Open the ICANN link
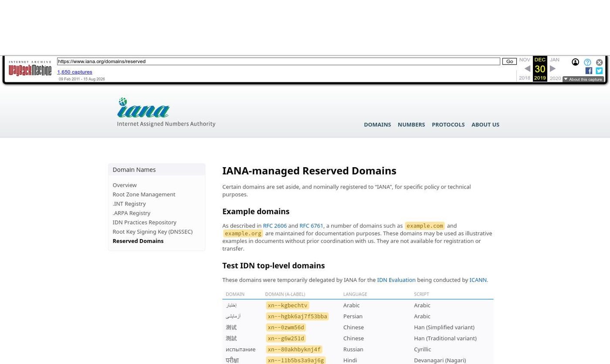The height and width of the screenshot is (364, 610). click(478, 280)
